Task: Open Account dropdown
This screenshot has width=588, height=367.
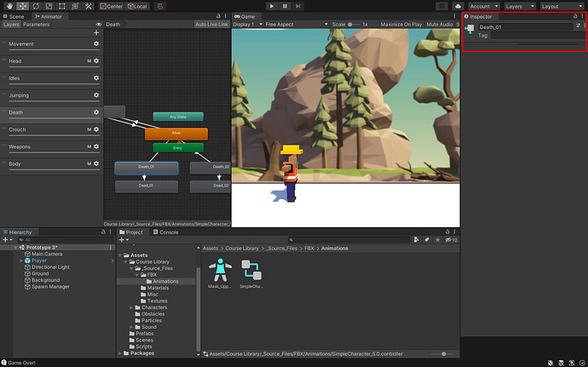Action: [x=484, y=6]
